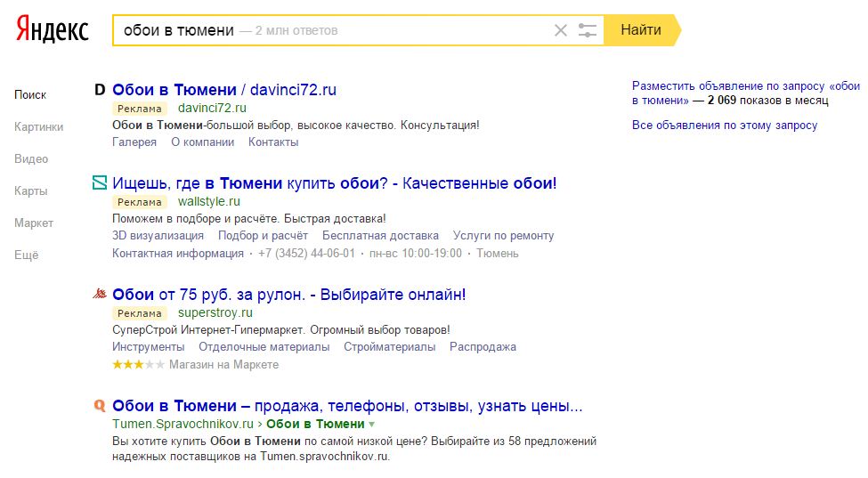Open the О компании sitelink
The width and height of the screenshot is (868, 478).
pos(203,142)
